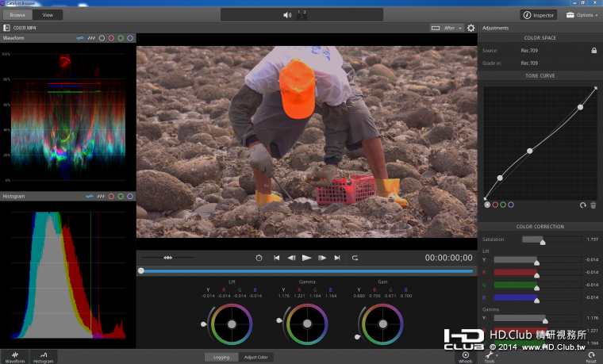Enable the green channel in the Waveform scope
The width and height of the screenshot is (603, 364).
coord(121,38)
